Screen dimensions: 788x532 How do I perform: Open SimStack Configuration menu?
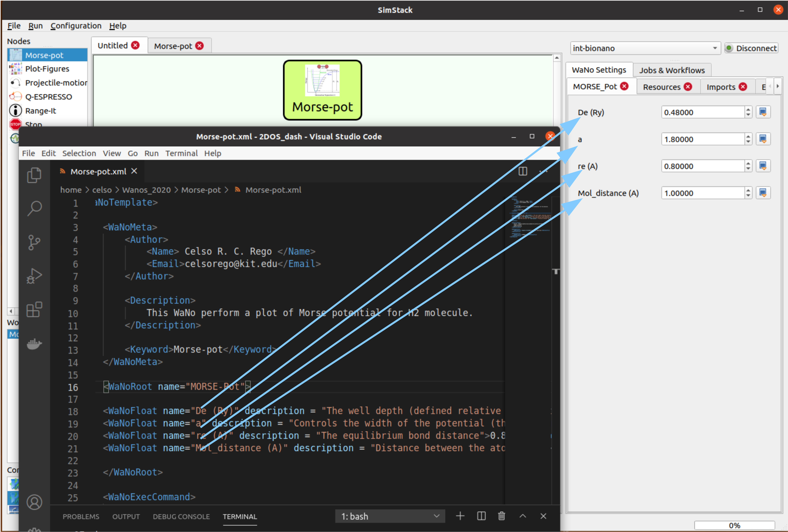point(76,26)
